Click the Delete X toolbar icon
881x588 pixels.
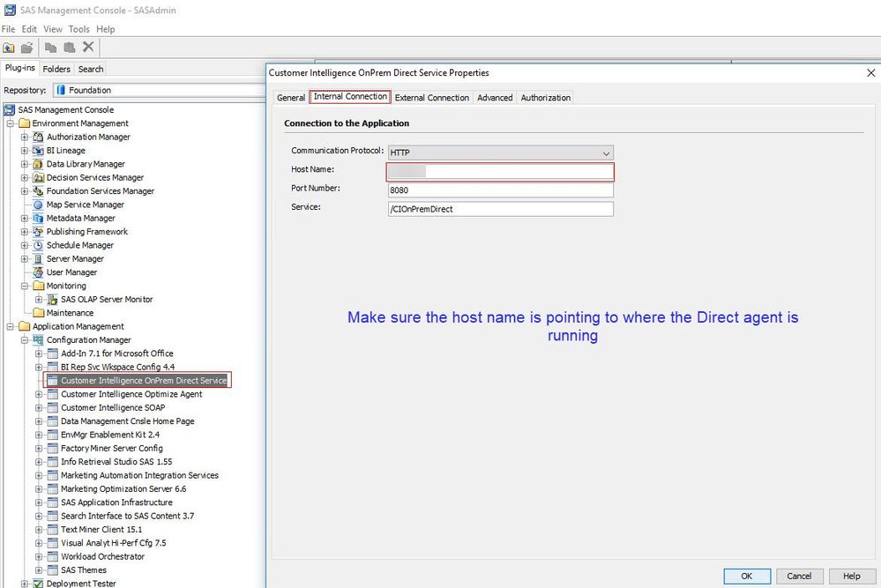[x=88, y=48]
